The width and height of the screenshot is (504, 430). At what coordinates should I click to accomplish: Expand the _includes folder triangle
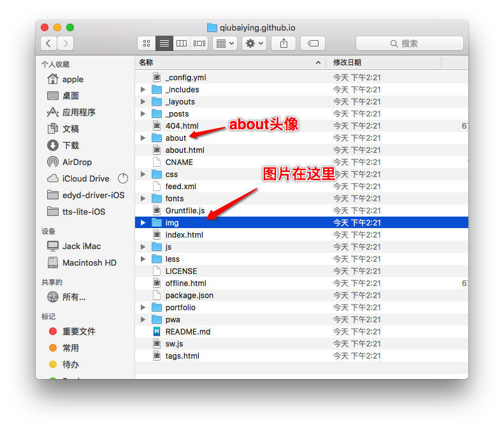(143, 90)
